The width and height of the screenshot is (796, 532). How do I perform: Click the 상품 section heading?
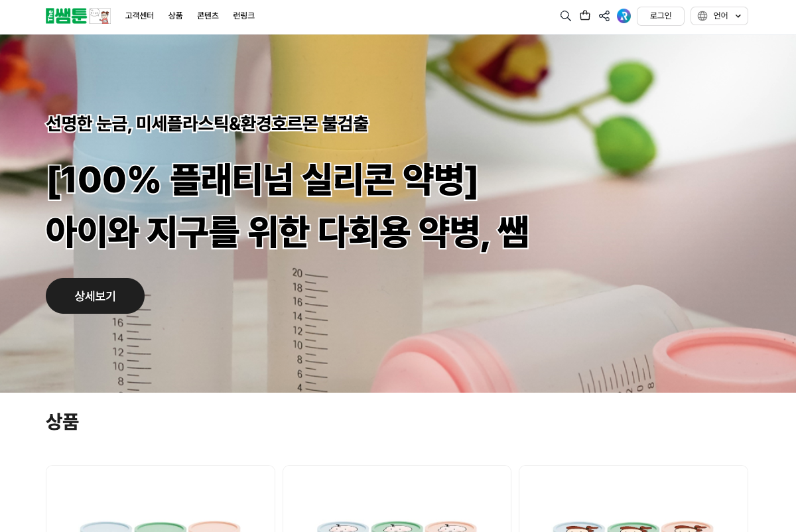(62, 422)
